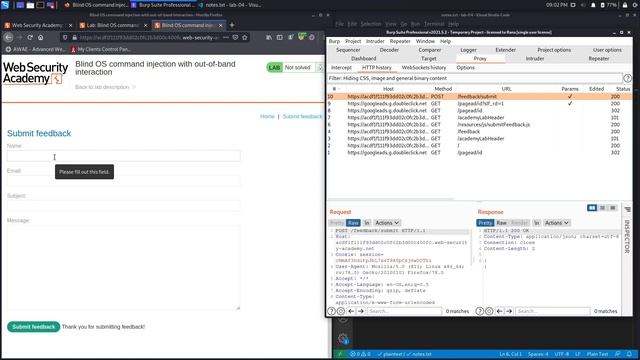Click notification bell in system tray
Viewport: 640px width, 360px height.
(593, 5)
